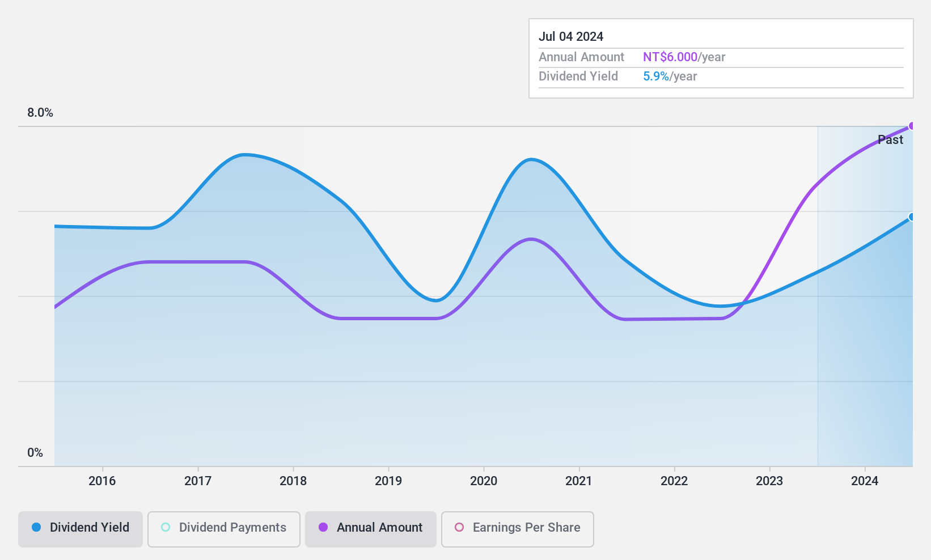Screen dimensions: 931x560
Task: Click the NT$6.000 annual amount value
Action: click(x=670, y=57)
